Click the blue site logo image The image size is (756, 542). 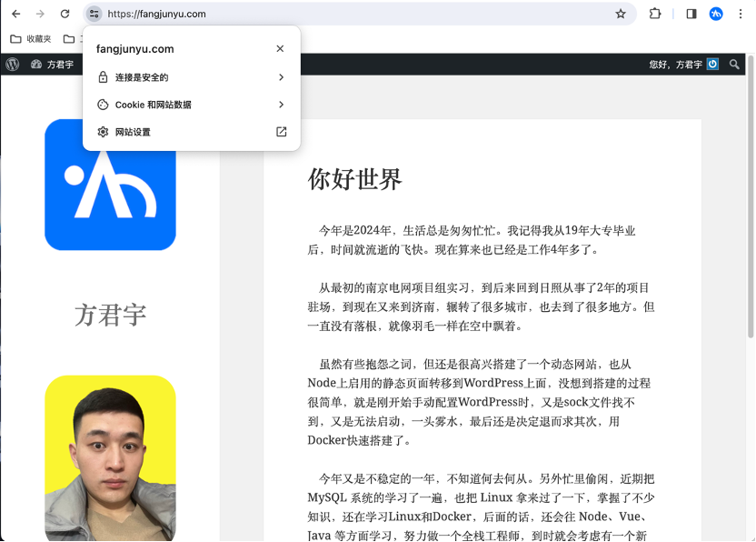pyautogui.click(x=111, y=185)
